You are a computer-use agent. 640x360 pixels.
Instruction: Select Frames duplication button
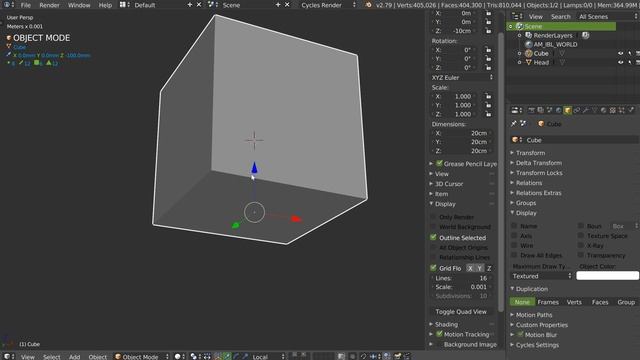[x=548, y=302]
